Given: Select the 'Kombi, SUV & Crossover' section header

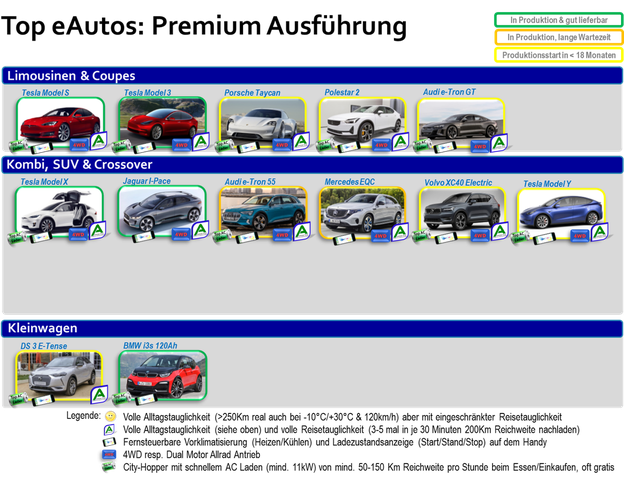Looking at the screenshot, I should pos(312,165).
